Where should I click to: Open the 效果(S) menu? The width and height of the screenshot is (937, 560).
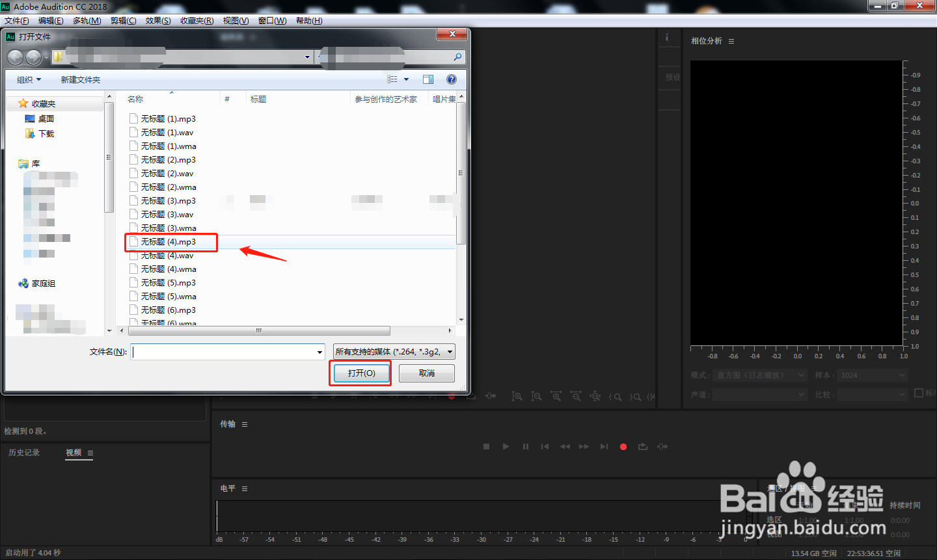[x=158, y=21]
